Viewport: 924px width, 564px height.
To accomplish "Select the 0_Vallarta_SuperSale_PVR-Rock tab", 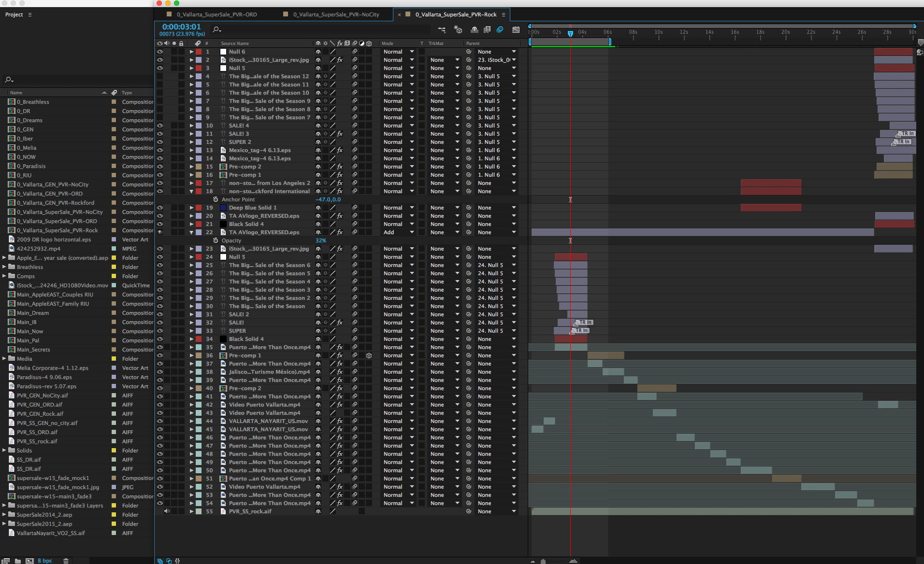I will [456, 14].
